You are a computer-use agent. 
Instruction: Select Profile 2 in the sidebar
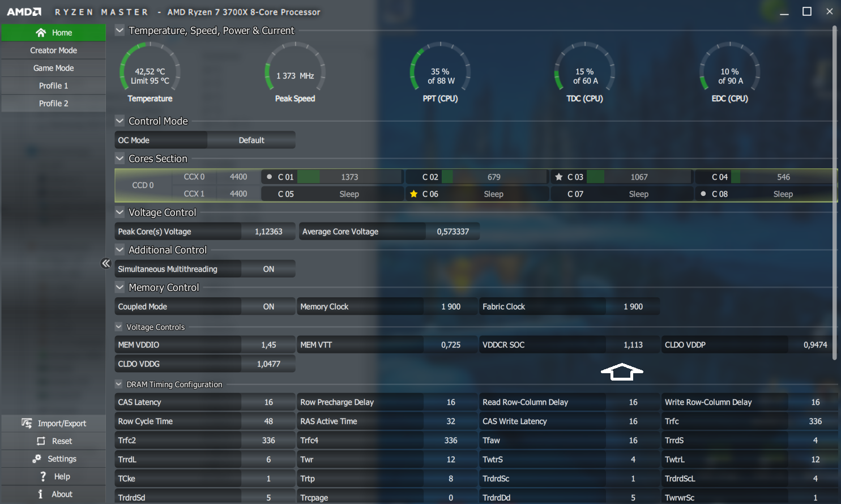(x=54, y=103)
